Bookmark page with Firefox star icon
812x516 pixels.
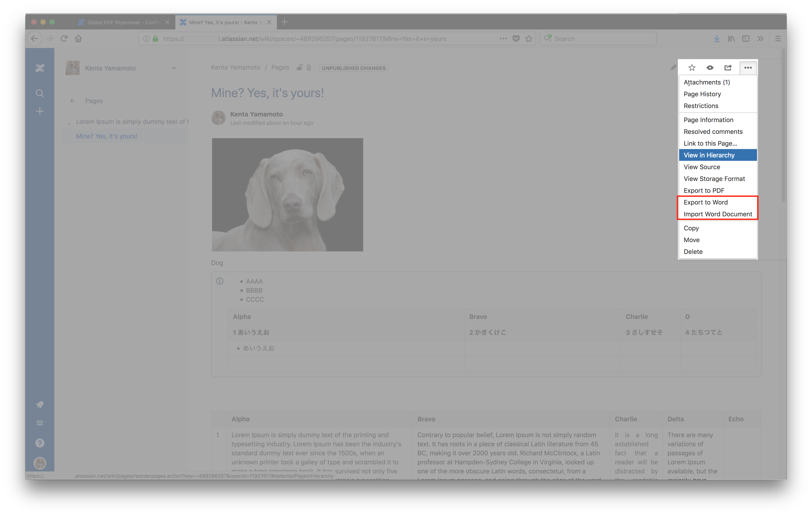[529, 39]
